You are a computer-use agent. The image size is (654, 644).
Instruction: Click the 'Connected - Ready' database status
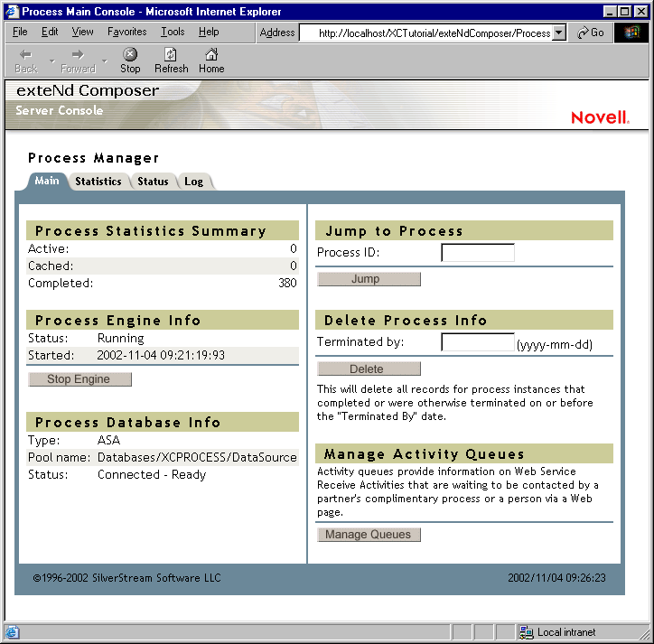[x=152, y=475]
